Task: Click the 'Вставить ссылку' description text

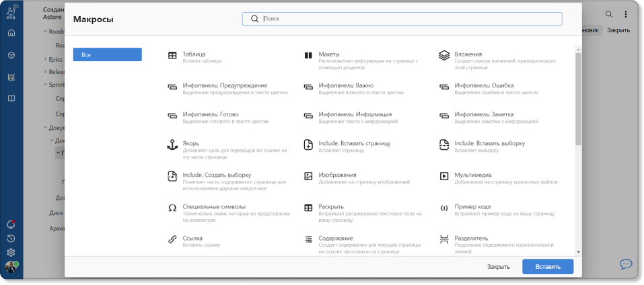Action: (x=201, y=245)
